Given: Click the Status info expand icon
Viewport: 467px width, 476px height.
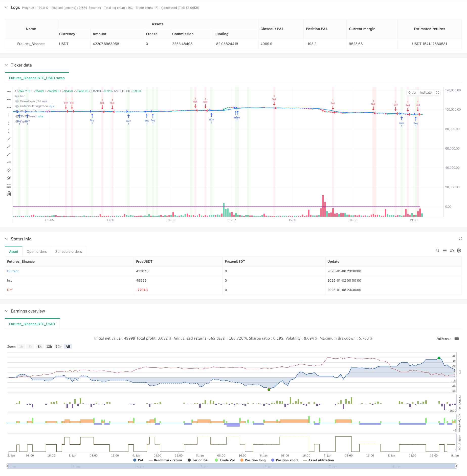Looking at the screenshot, I should click(460, 239).
